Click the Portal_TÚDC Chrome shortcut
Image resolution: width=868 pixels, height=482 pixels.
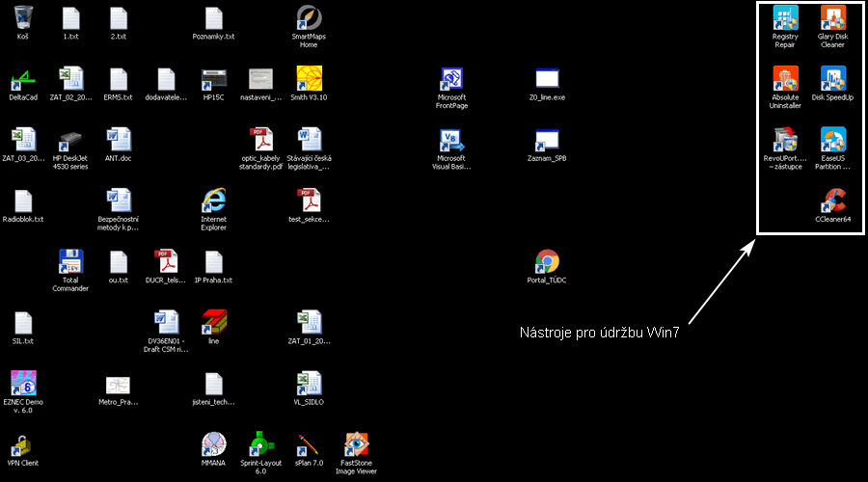(x=547, y=261)
